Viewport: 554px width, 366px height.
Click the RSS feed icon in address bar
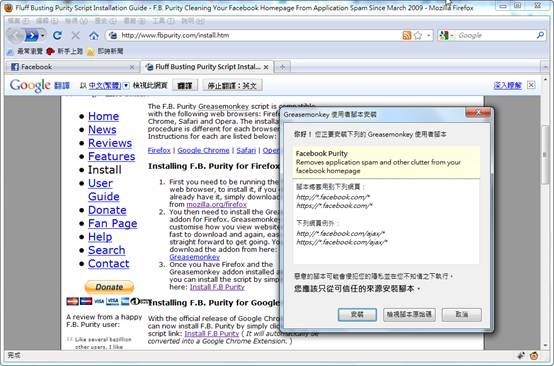(x=407, y=35)
